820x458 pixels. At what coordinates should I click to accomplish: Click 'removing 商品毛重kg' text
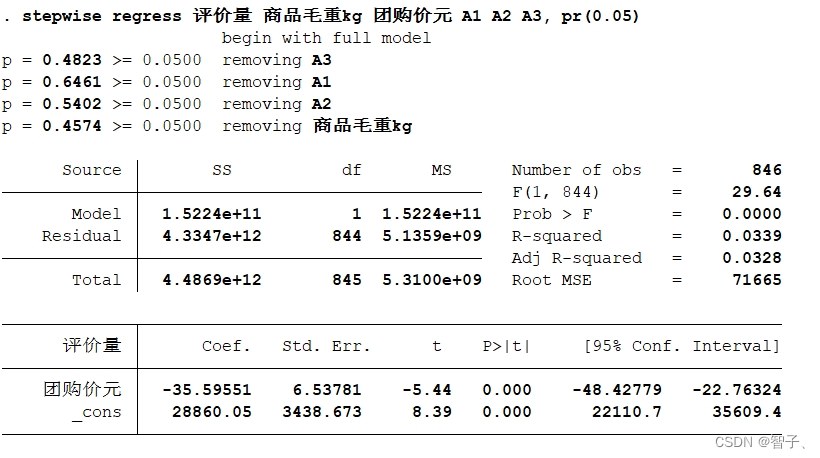click(x=317, y=126)
